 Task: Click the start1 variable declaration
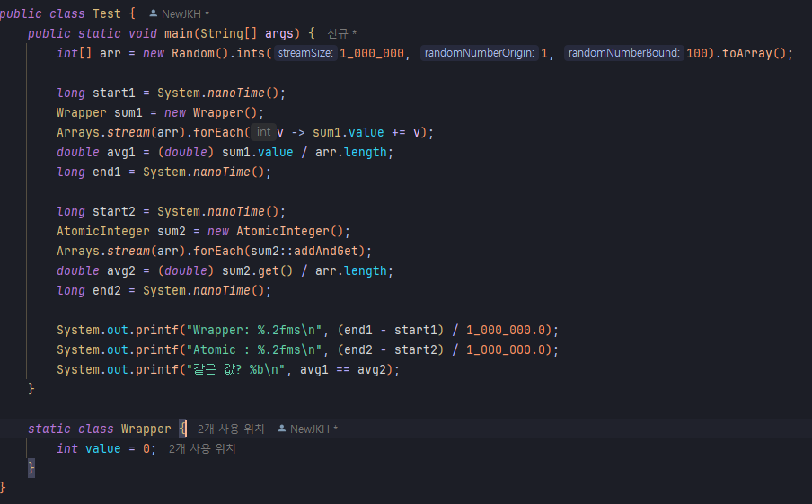coord(114,93)
